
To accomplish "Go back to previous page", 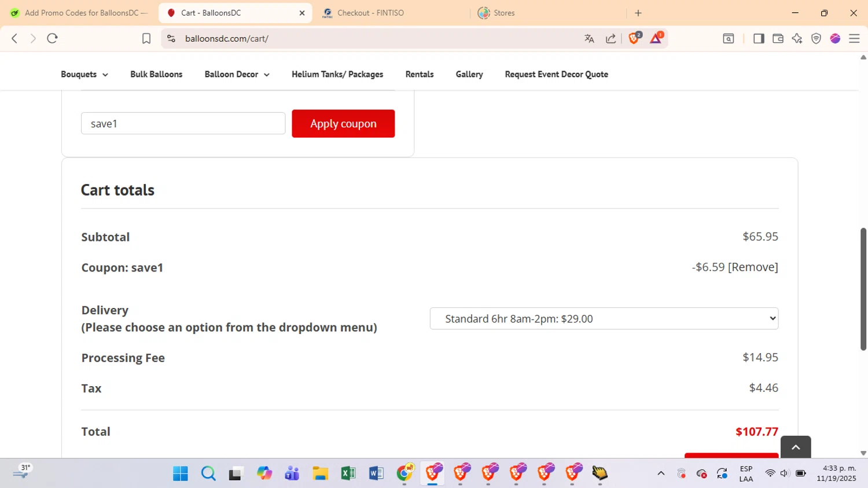I will click(x=14, y=38).
